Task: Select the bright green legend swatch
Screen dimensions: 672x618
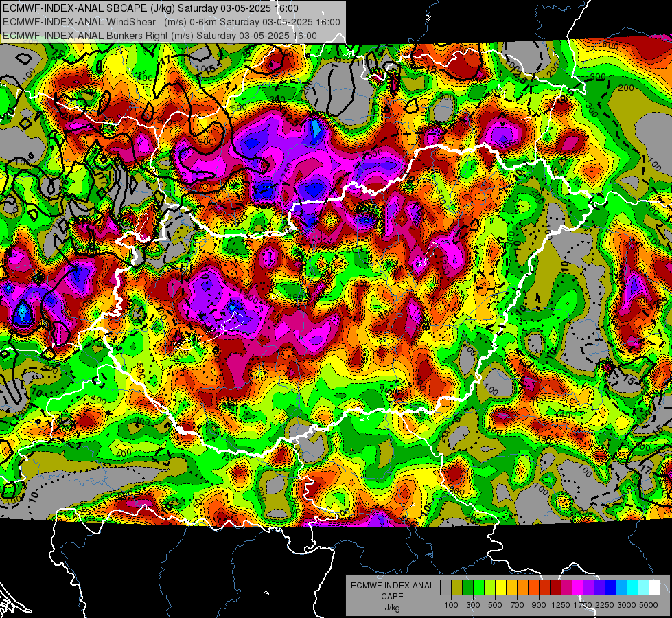Action: tap(478, 588)
